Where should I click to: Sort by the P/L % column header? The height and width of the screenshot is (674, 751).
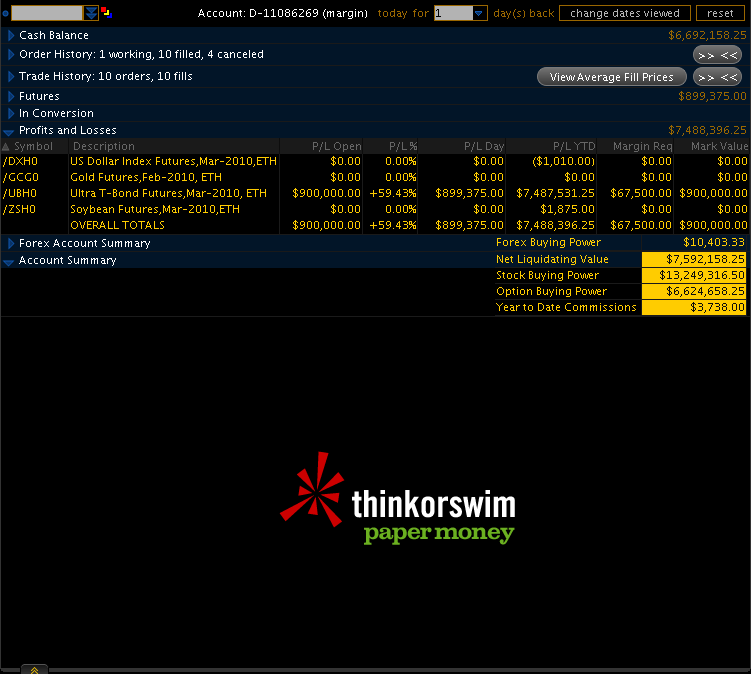click(x=390, y=146)
